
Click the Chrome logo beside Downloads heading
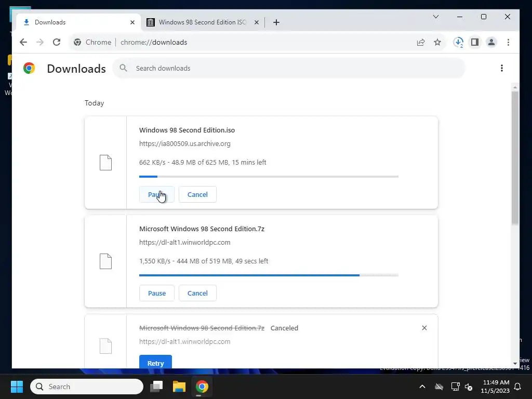pyautogui.click(x=29, y=68)
